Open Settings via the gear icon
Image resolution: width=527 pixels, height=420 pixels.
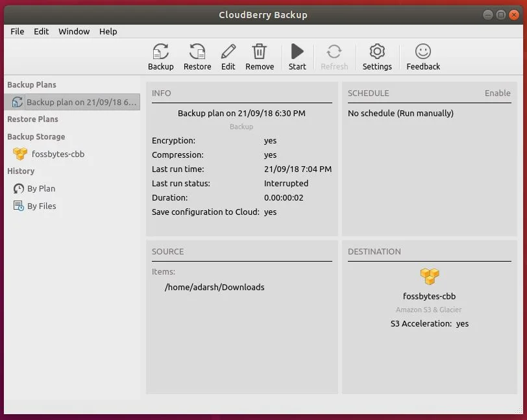377,52
